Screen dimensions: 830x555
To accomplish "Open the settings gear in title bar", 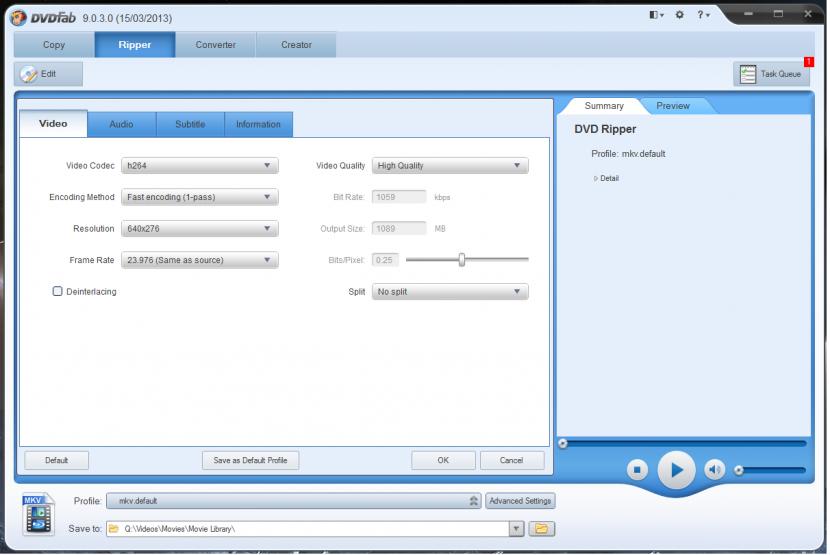I will click(679, 15).
